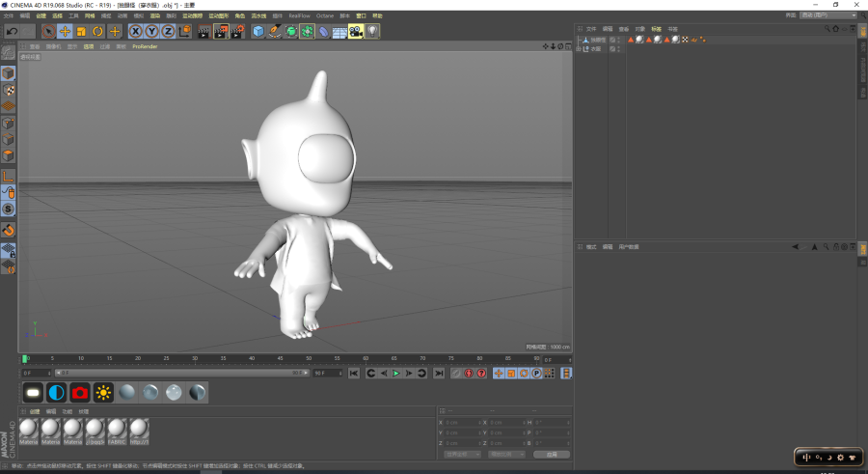
Task: Click the Apply button in coordinates panel
Action: tap(552, 454)
